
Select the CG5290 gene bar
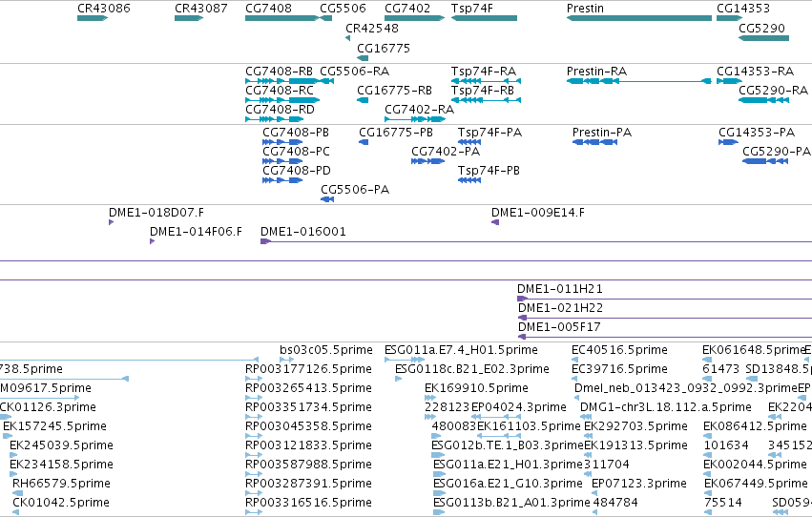pyautogui.click(x=764, y=38)
